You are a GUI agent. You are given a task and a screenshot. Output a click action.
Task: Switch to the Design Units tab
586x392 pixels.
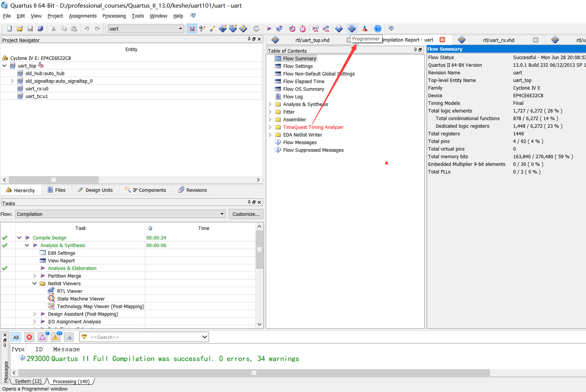click(95, 190)
